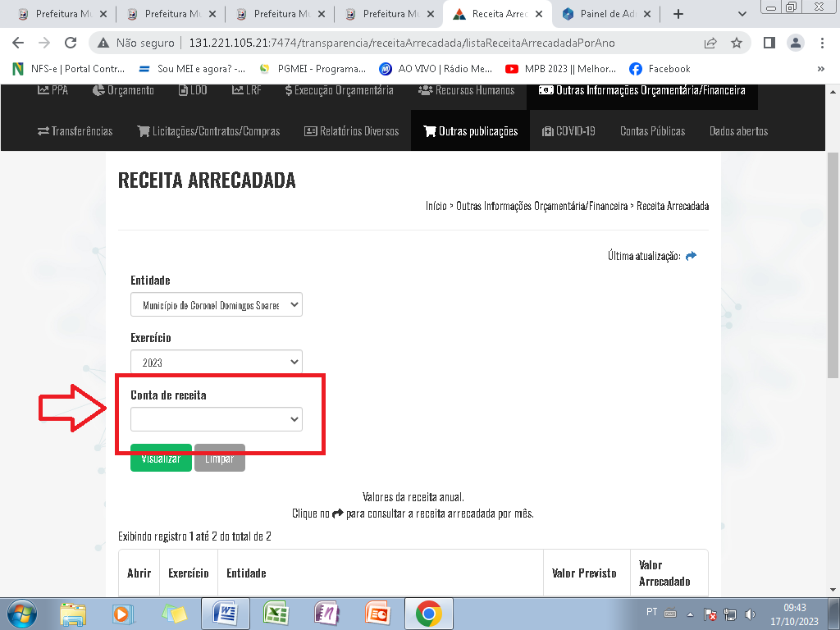Image resolution: width=840 pixels, height=630 pixels.
Task: Open PGMEI - Programa bookmark
Action: click(313, 69)
